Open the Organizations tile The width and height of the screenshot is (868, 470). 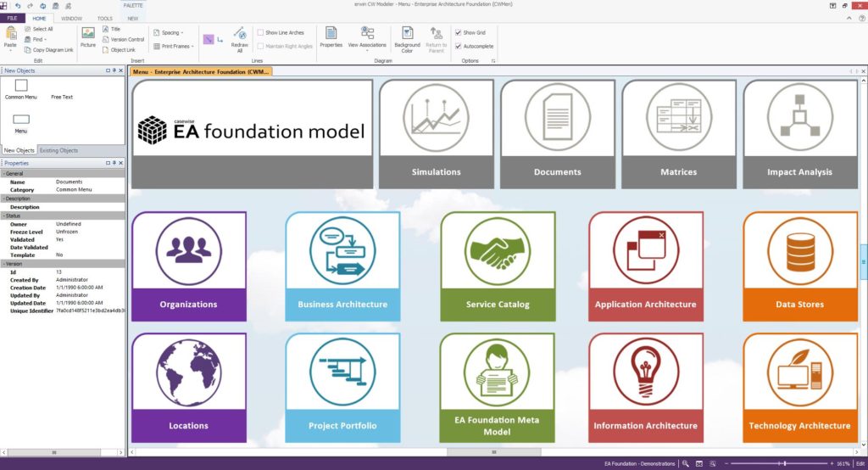coord(189,266)
